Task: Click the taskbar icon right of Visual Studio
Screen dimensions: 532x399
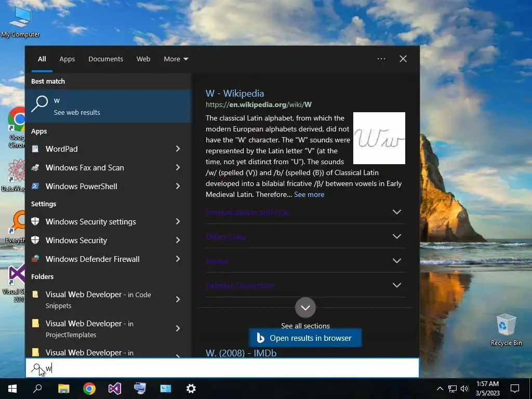Action: 140,389
